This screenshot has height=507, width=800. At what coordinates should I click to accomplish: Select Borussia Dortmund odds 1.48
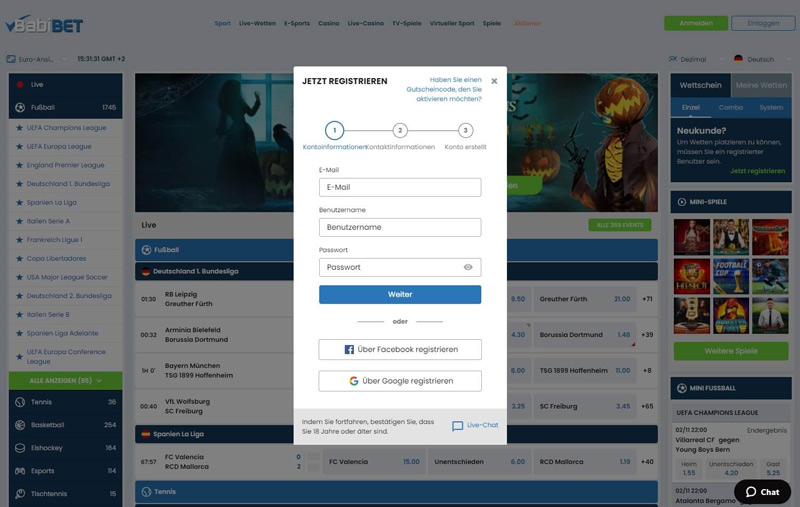pyautogui.click(x=585, y=335)
